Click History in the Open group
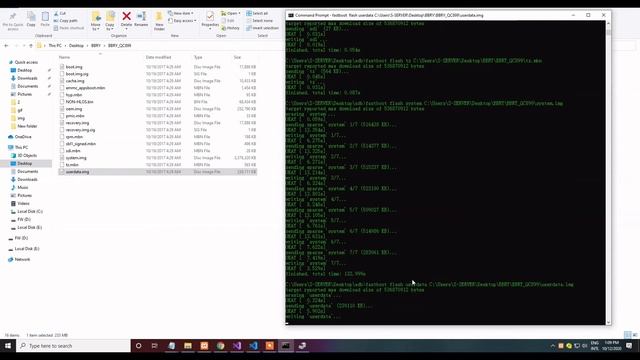640x360 pixels. [231, 28]
